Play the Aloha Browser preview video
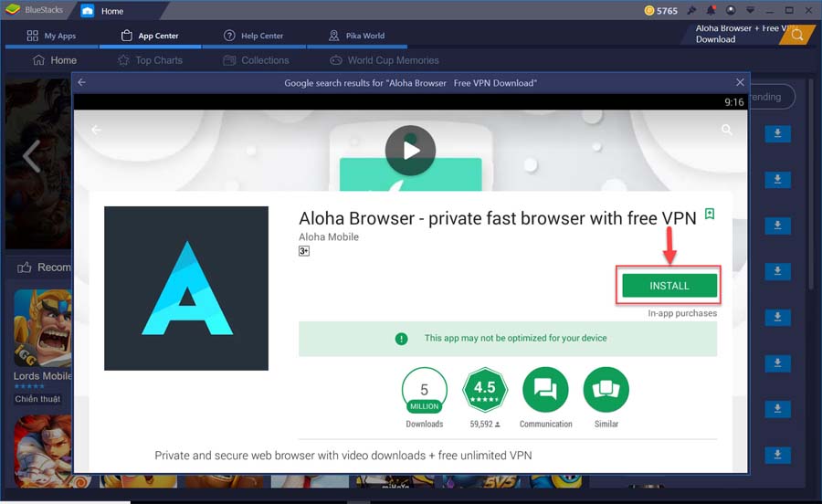822x504 pixels. click(410, 151)
